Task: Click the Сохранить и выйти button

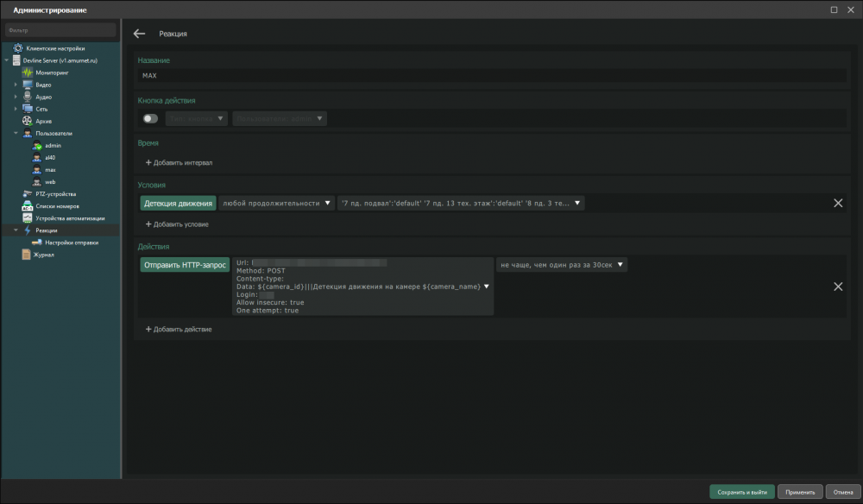Action: click(x=741, y=492)
